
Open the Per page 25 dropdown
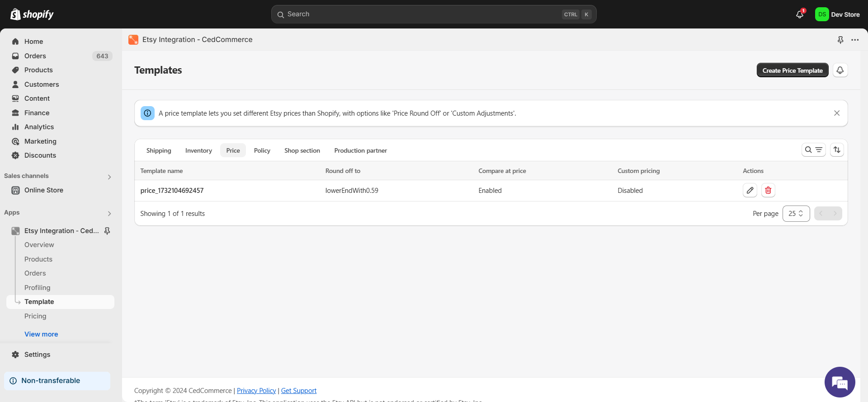coord(796,214)
